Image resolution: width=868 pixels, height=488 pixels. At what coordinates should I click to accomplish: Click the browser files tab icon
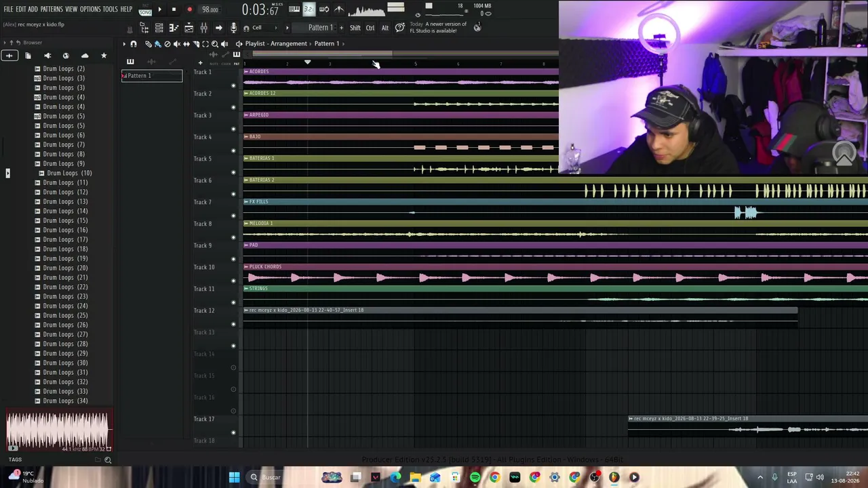point(28,56)
